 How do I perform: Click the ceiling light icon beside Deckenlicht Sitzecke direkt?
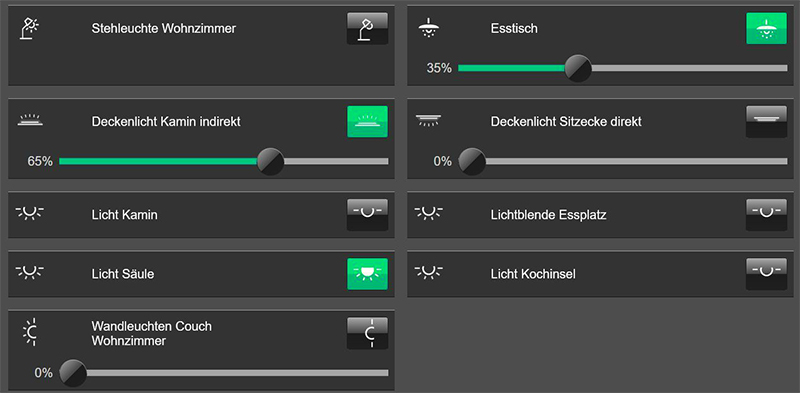[429, 121]
